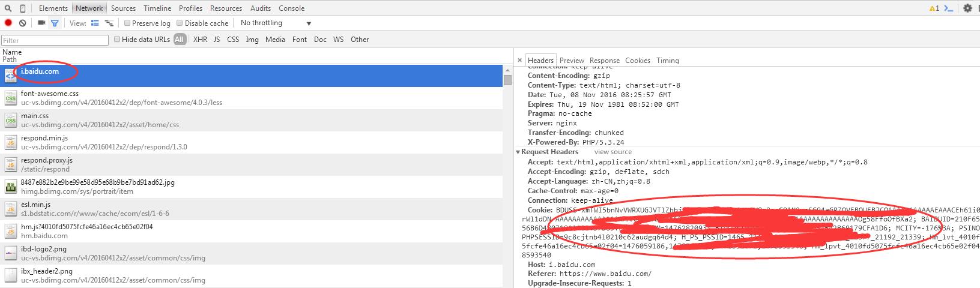The image size is (980, 288).
Task: Toggle the capture screenshots camera icon
Action: 41,23
